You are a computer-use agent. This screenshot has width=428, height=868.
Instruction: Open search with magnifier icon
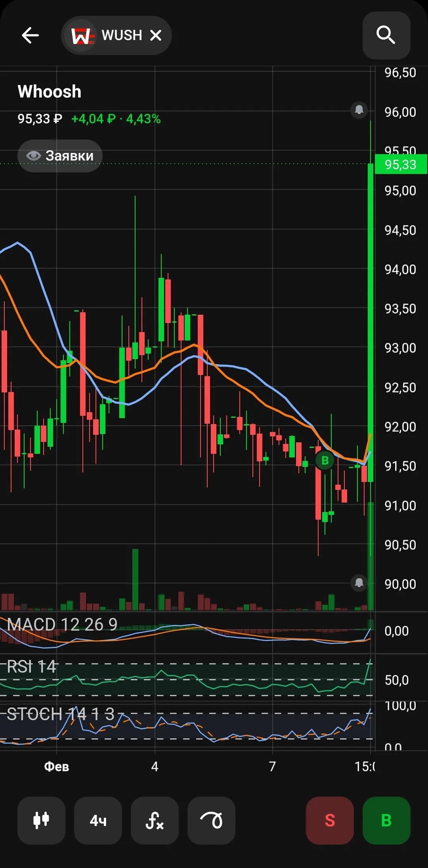[386, 35]
